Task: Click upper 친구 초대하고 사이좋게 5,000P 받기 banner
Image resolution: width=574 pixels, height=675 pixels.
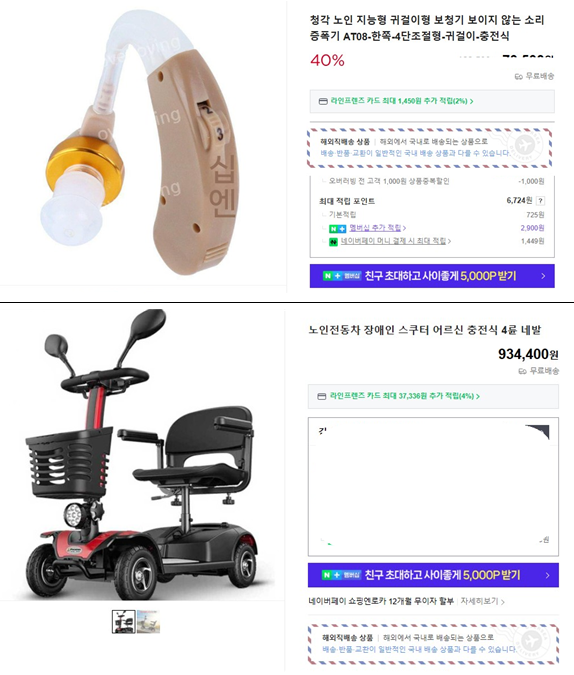Action: (432, 276)
